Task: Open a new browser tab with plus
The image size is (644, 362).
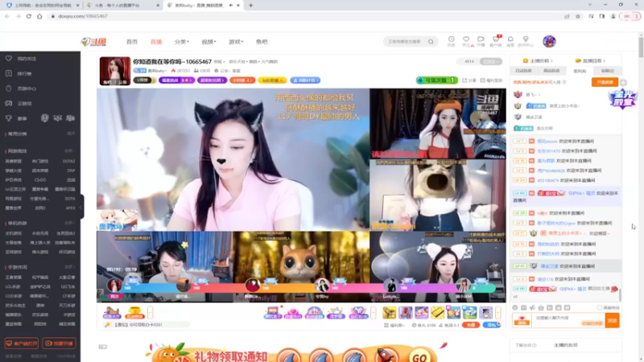Action: (250, 6)
